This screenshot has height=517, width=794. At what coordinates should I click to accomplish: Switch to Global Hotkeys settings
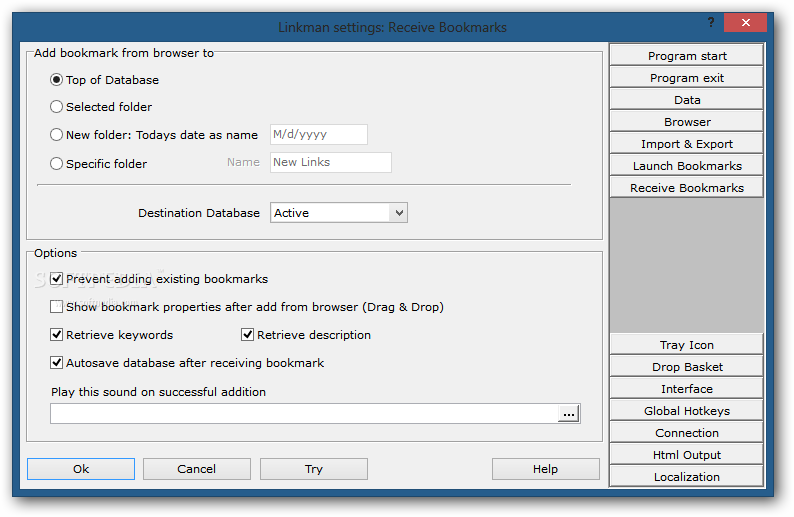click(x=687, y=411)
